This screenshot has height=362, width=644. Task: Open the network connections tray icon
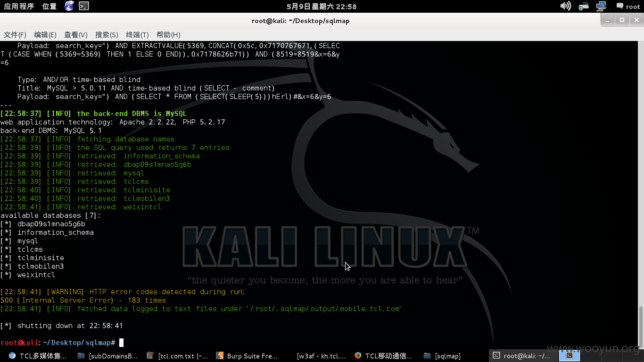[x=601, y=6]
